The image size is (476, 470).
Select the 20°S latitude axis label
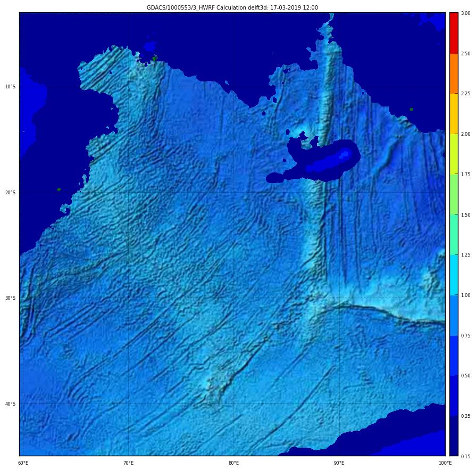click(11, 192)
